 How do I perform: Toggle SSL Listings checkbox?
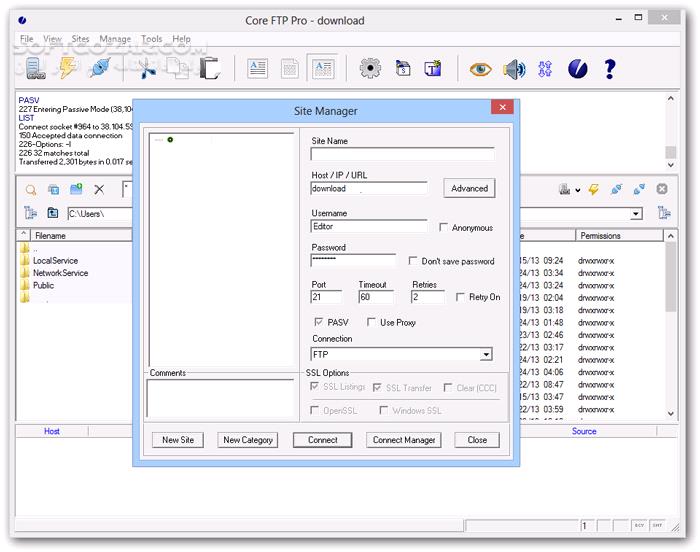(314, 386)
